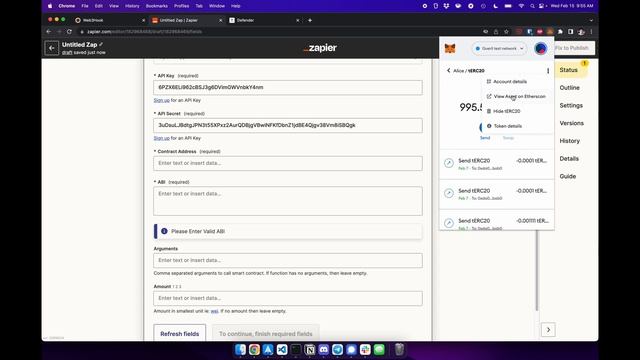Click the ABI text area
The width and height of the screenshot is (640, 360).
click(288, 201)
